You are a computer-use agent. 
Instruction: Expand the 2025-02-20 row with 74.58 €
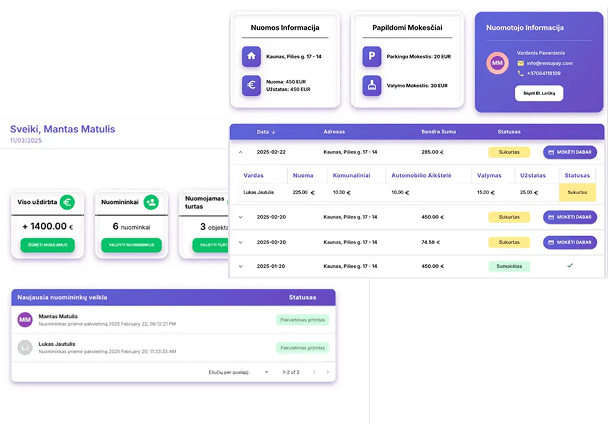click(x=240, y=242)
